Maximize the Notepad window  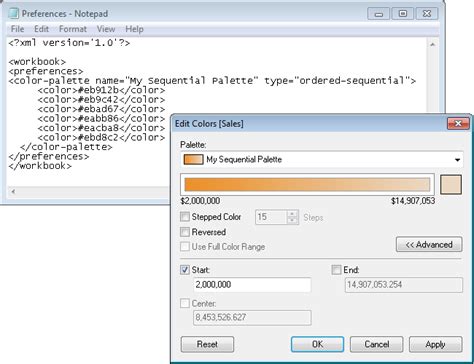pyautogui.click(x=403, y=14)
